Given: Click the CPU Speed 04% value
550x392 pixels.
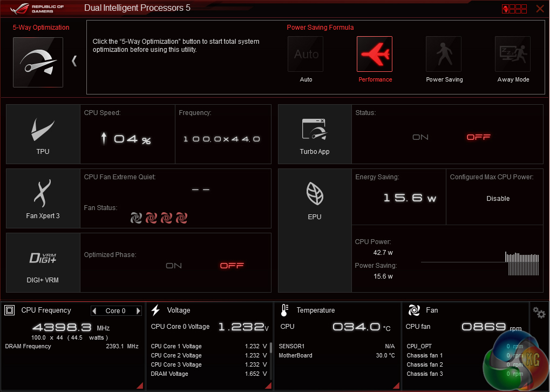Looking at the screenshot, I should [x=126, y=139].
